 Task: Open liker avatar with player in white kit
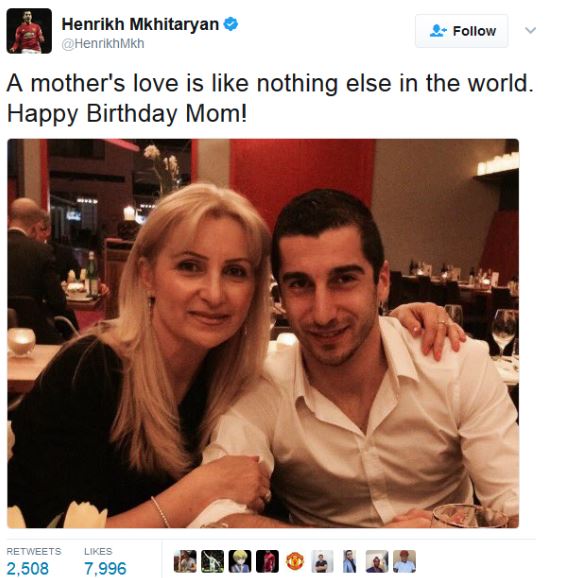pos(213,561)
